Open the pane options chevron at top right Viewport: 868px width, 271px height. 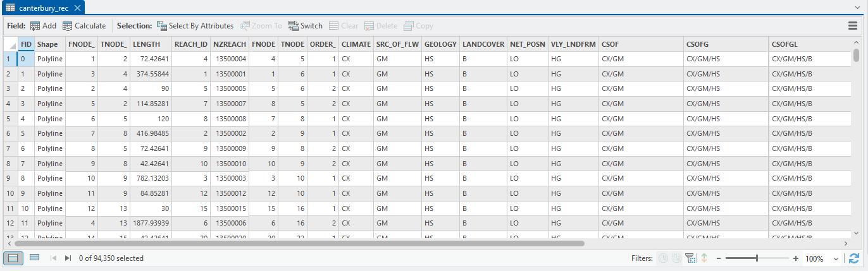tap(857, 8)
